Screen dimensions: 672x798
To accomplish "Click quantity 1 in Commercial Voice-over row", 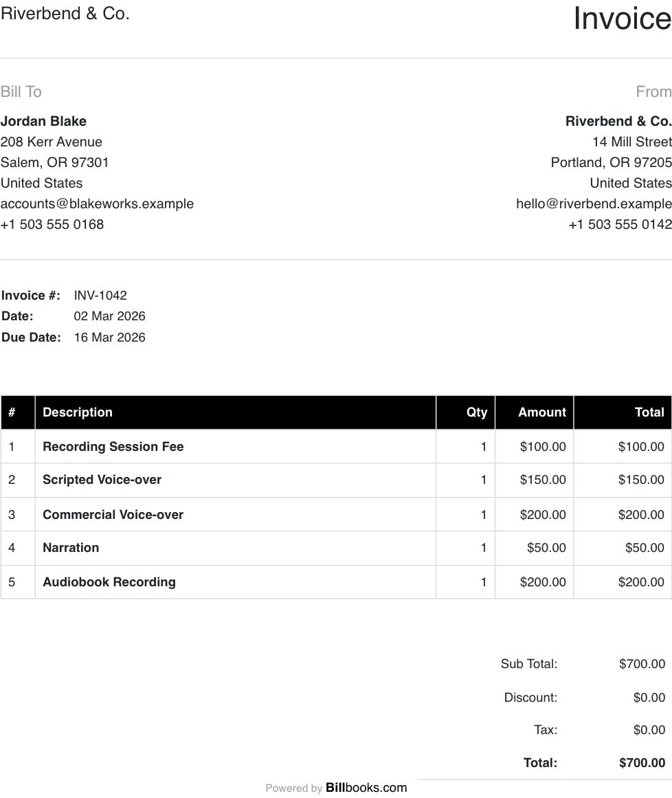I will 483,515.
